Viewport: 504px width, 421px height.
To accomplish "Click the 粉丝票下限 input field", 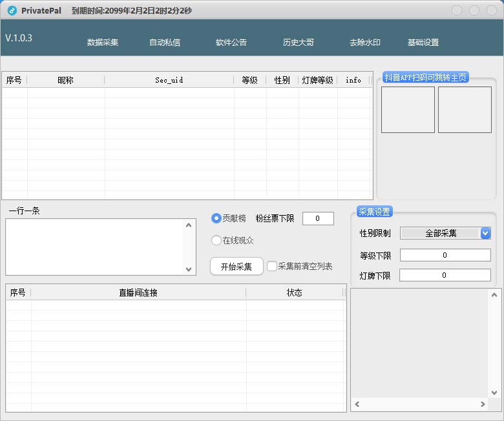I will pos(318,219).
